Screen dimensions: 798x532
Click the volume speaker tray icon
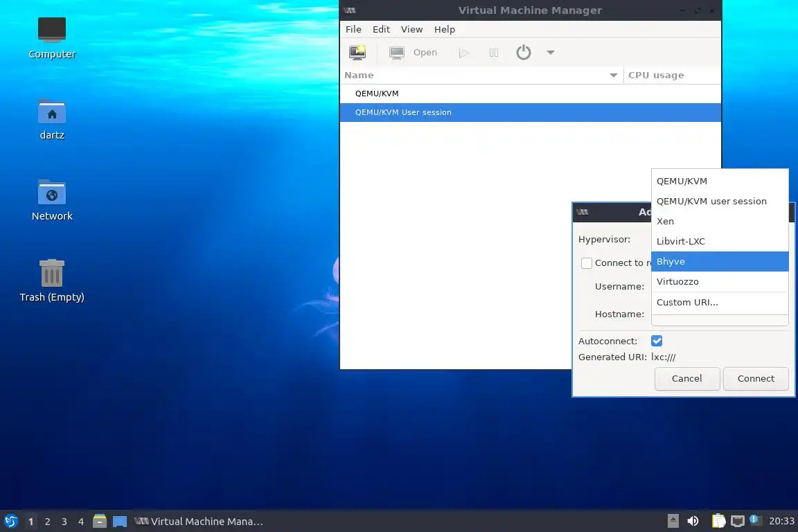(x=693, y=521)
